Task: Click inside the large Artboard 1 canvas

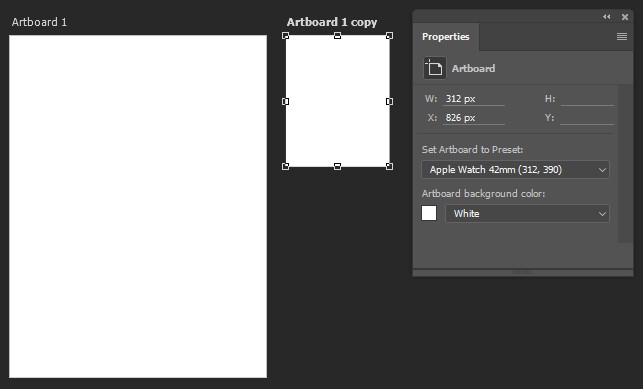Action: click(x=138, y=207)
